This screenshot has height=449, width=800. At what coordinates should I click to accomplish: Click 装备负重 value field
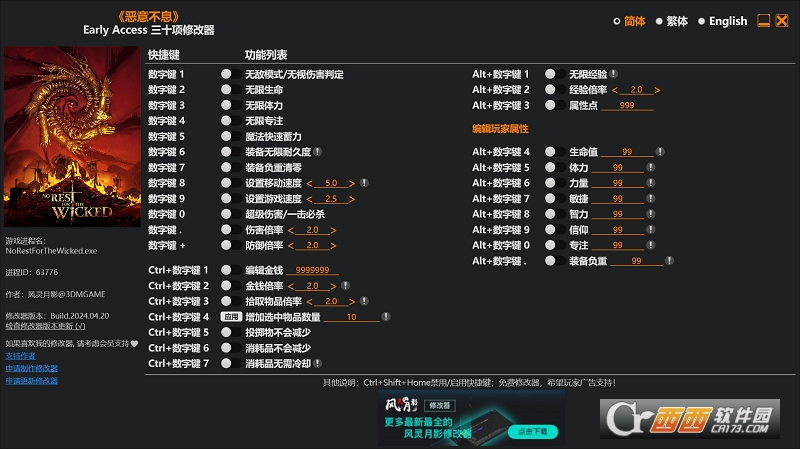636,261
